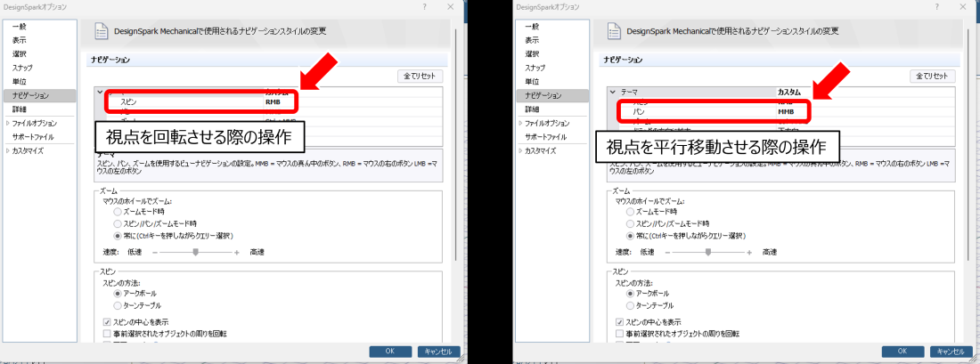Choose ズームモード時 radio in right dialog
The width and height of the screenshot is (980, 364).
pos(631,213)
